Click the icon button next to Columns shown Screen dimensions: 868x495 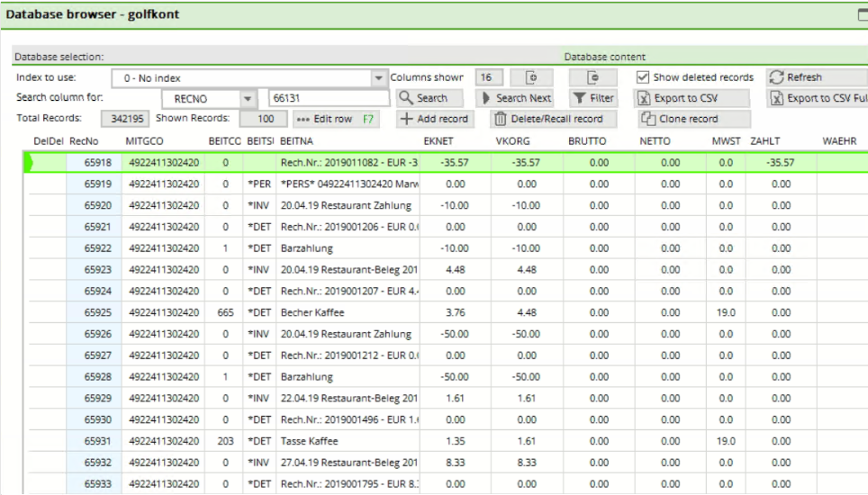click(531, 77)
